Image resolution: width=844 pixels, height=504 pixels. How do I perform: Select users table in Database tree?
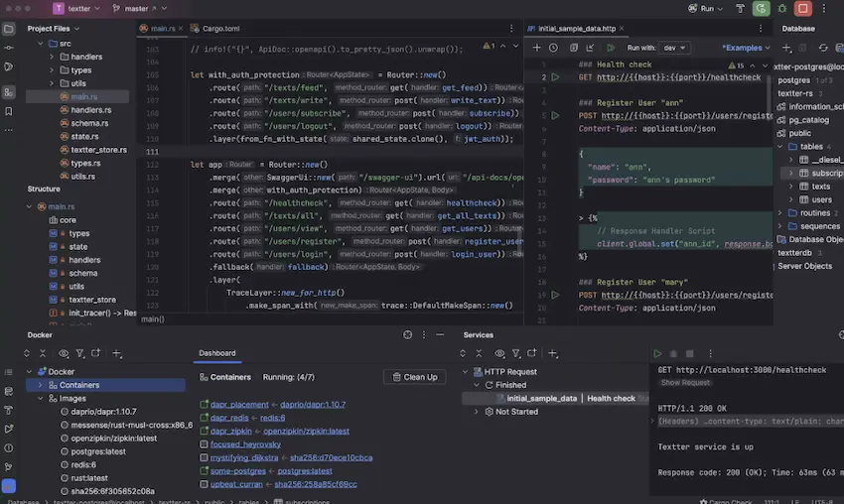(x=821, y=199)
